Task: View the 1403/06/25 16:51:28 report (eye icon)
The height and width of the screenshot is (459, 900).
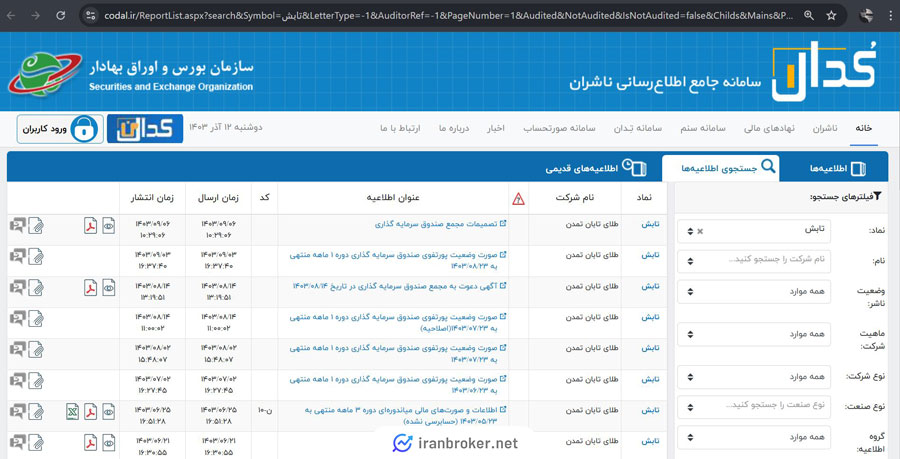Action: pos(108,411)
